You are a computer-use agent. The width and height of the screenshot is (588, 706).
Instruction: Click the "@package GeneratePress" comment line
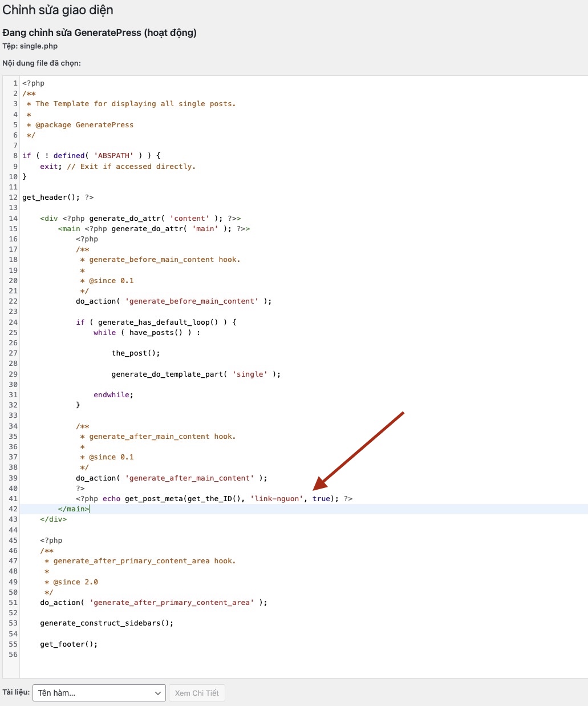pyautogui.click(x=84, y=125)
